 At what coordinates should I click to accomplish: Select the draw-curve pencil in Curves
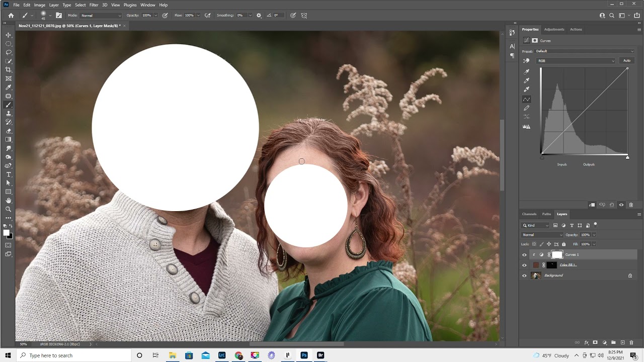527,108
